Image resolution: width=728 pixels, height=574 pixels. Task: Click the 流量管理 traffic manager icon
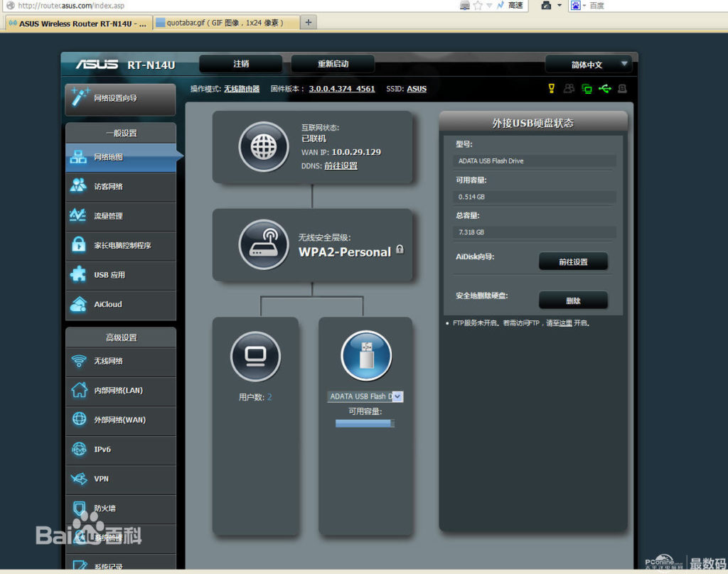(x=78, y=215)
